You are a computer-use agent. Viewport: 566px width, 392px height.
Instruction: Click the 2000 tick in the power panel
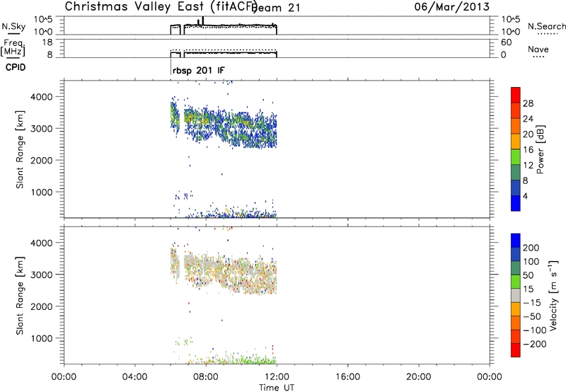click(42, 160)
